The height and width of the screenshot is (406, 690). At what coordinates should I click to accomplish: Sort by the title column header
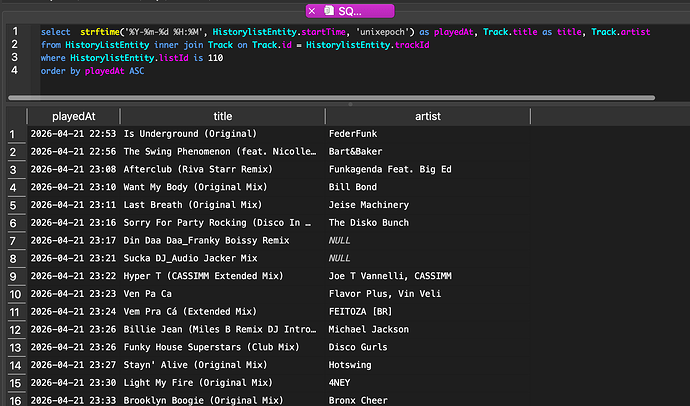click(223, 117)
